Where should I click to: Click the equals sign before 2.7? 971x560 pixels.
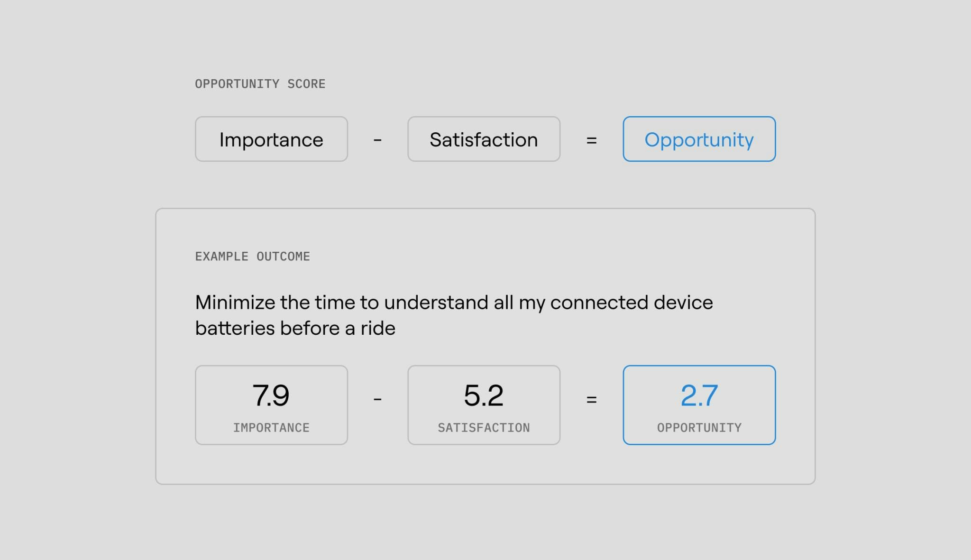[x=591, y=399]
